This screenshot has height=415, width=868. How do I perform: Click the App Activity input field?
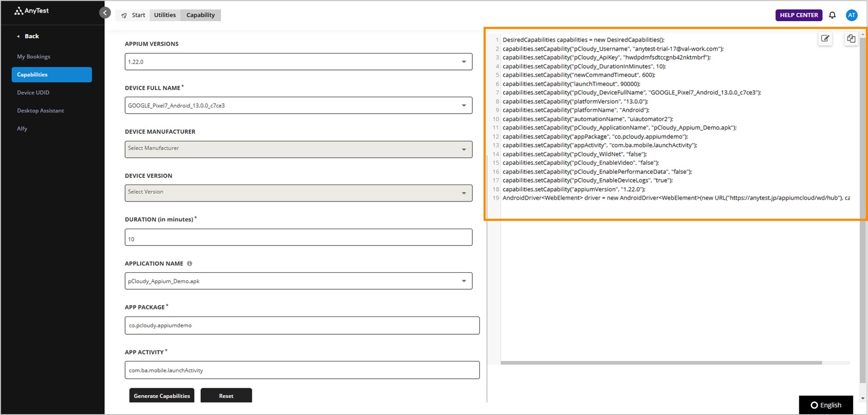point(302,370)
